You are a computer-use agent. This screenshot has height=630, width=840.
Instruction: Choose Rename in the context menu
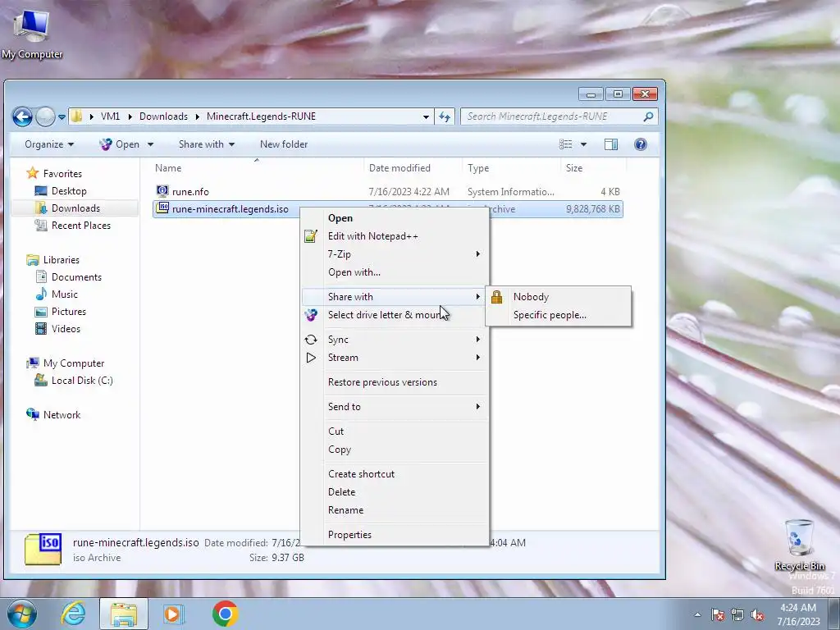[395, 510]
